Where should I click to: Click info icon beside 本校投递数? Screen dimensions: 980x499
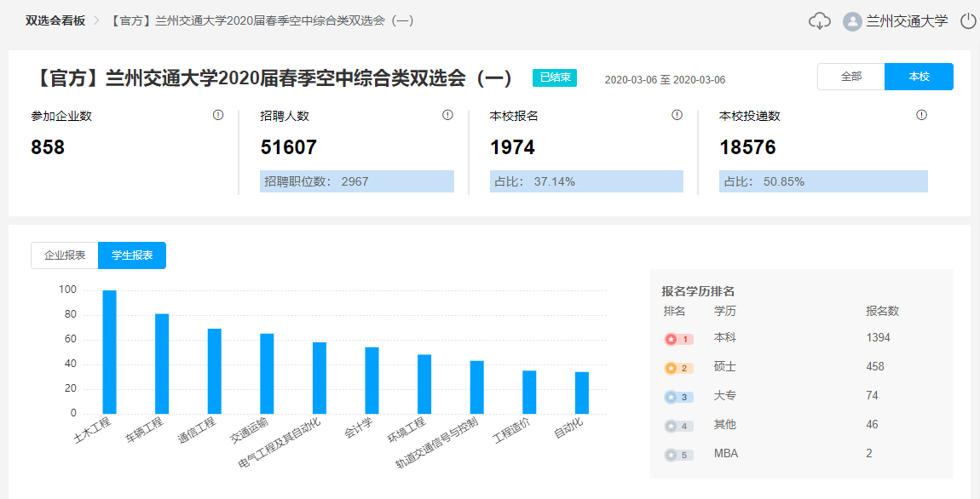[x=921, y=115]
